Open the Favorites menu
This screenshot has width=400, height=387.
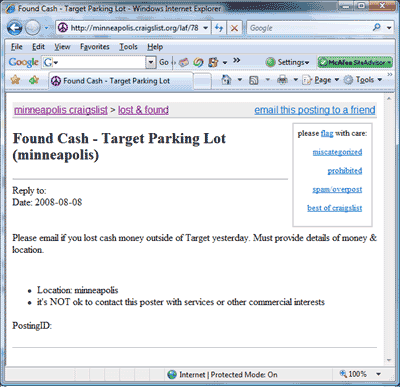(95, 47)
